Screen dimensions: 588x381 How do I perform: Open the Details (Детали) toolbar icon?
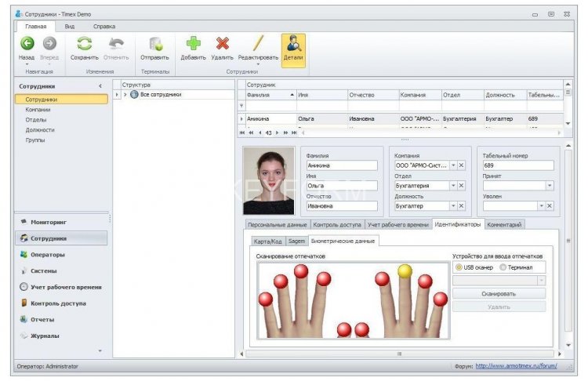tap(293, 45)
